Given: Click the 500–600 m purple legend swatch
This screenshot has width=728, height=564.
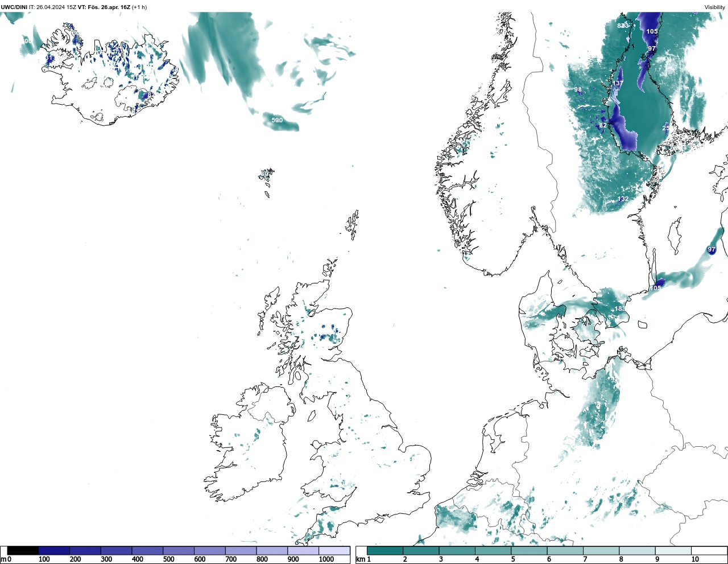Looking at the screenshot, I should (179, 550).
